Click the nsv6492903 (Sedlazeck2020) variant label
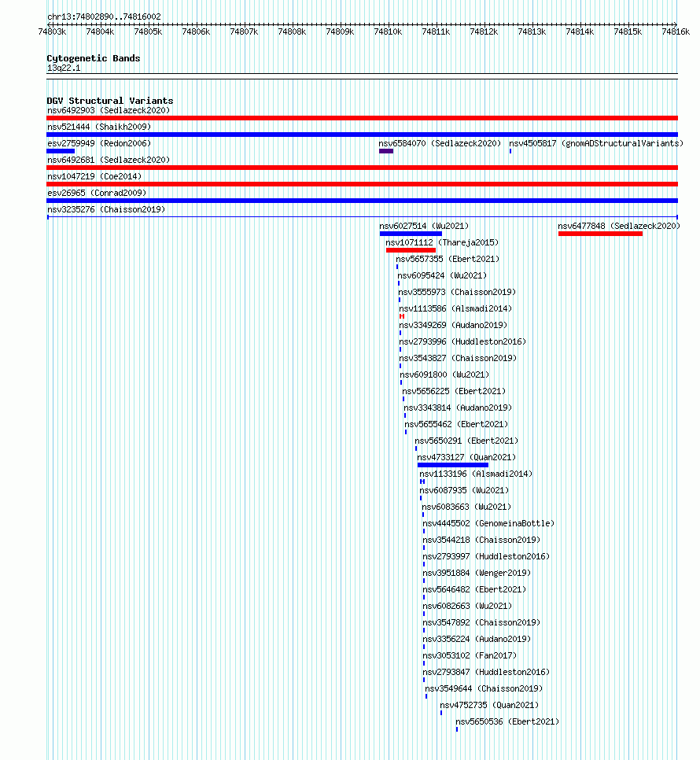 click(x=109, y=110)
